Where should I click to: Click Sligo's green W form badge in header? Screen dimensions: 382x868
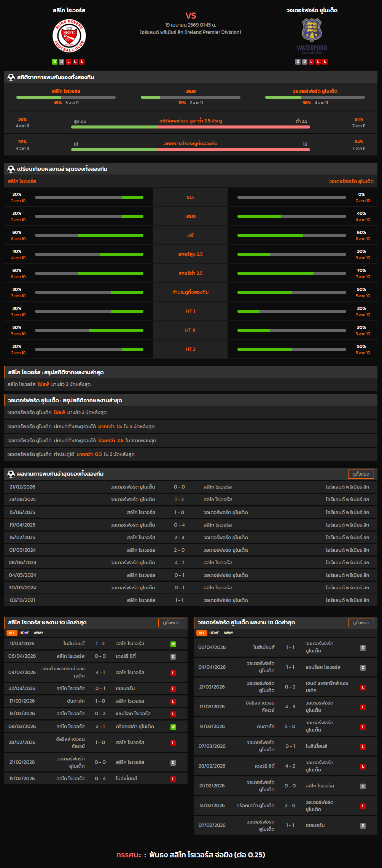tap(55, 62)
